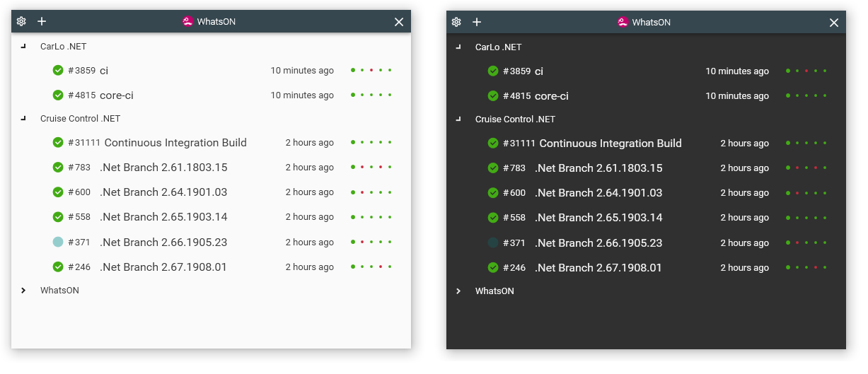
Task: Select WhatsON group label in dark window
Action: (x=494, y=291)
